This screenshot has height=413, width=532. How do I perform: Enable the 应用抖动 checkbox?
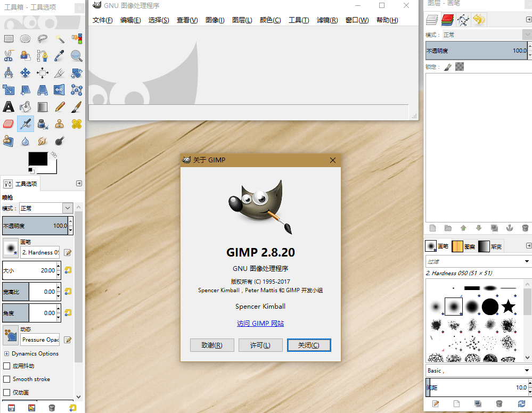pyautogui.click(x=7, y=366)
